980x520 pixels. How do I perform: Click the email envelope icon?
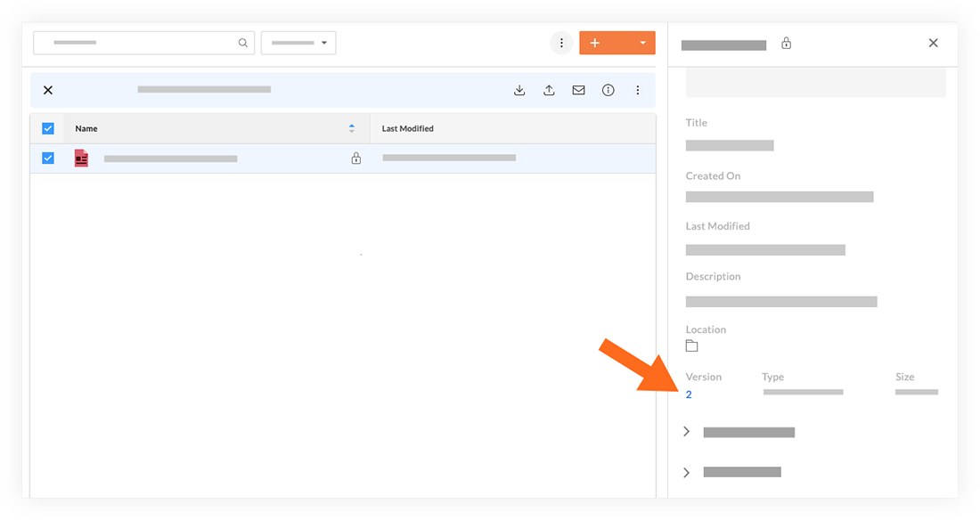[x=578, y=90]
